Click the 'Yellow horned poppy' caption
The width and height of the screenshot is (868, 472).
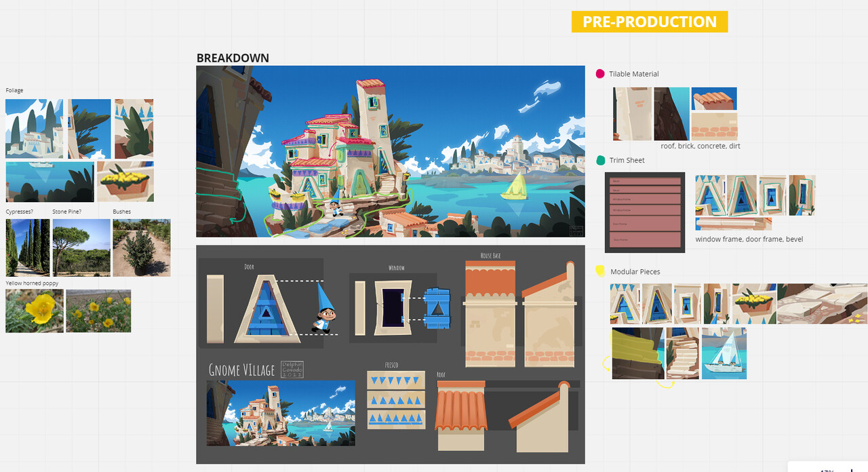[32, 283]
